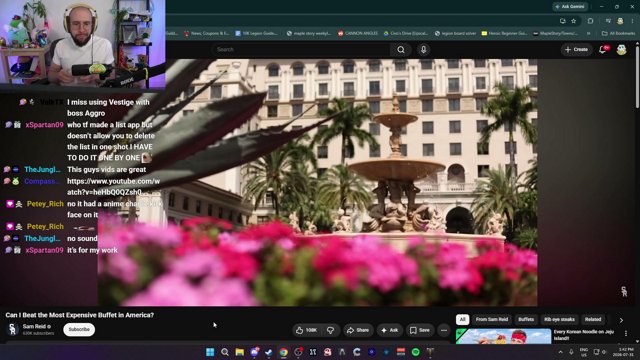Switch to Chrome in taskbar
This screenshot has height=360, width=640.
283,352
